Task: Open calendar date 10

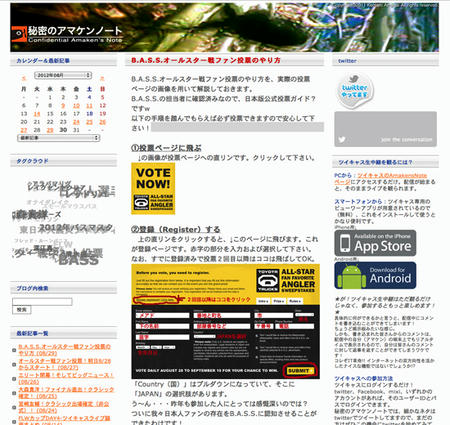Action: (76, 105)
